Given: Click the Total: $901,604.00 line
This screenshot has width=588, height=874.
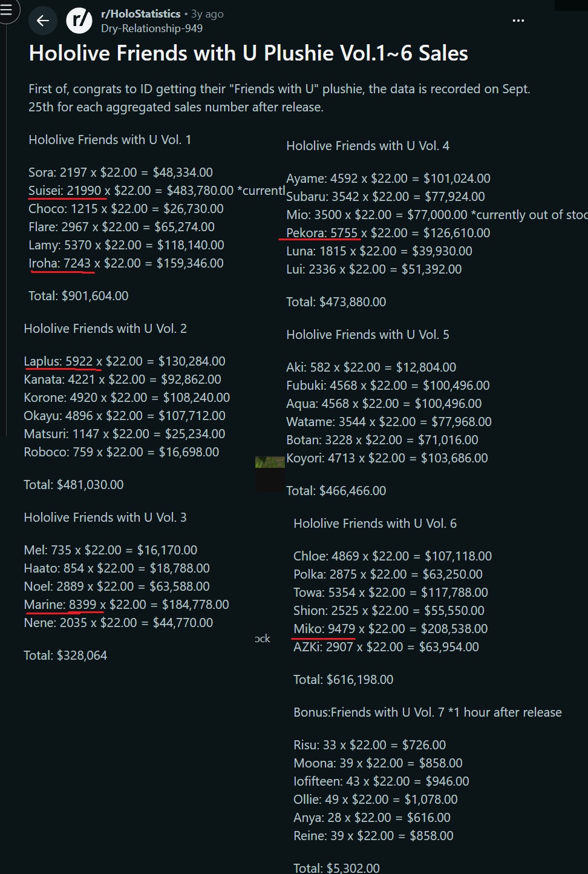Looking at the screenshot, I should [x=79, y=296].
